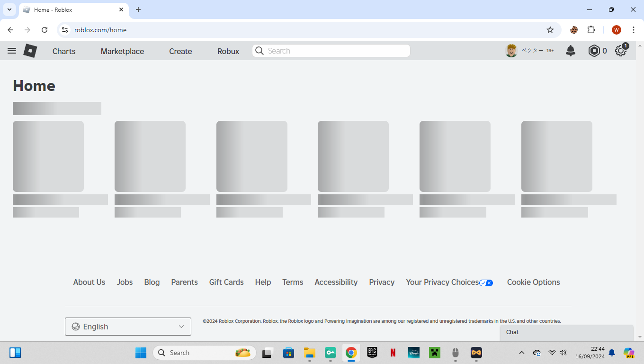
Task: Open volume control in tray
Action: (x=563, y=353)
